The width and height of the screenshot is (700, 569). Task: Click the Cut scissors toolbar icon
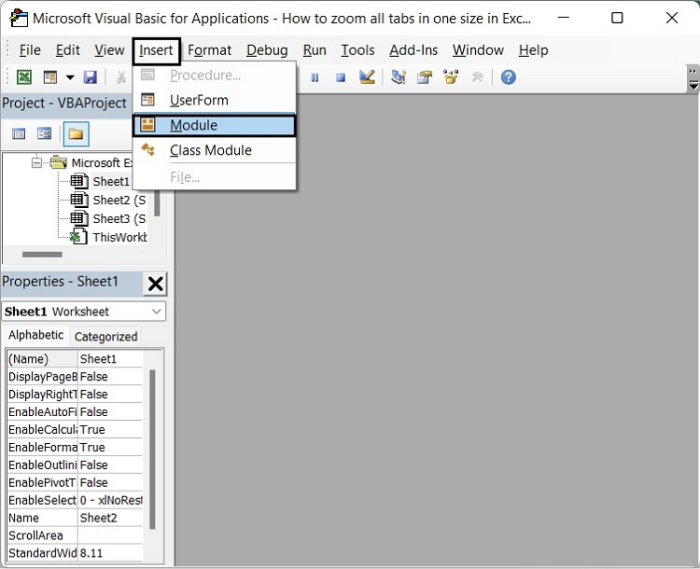click(x=121, y=77)
